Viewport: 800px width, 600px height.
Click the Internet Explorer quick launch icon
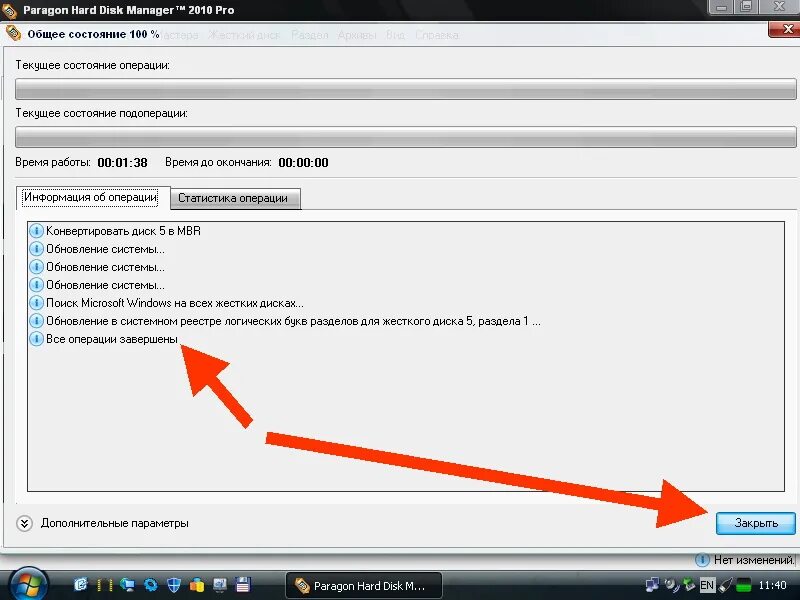pyautogui.click(x=81, y=585)
